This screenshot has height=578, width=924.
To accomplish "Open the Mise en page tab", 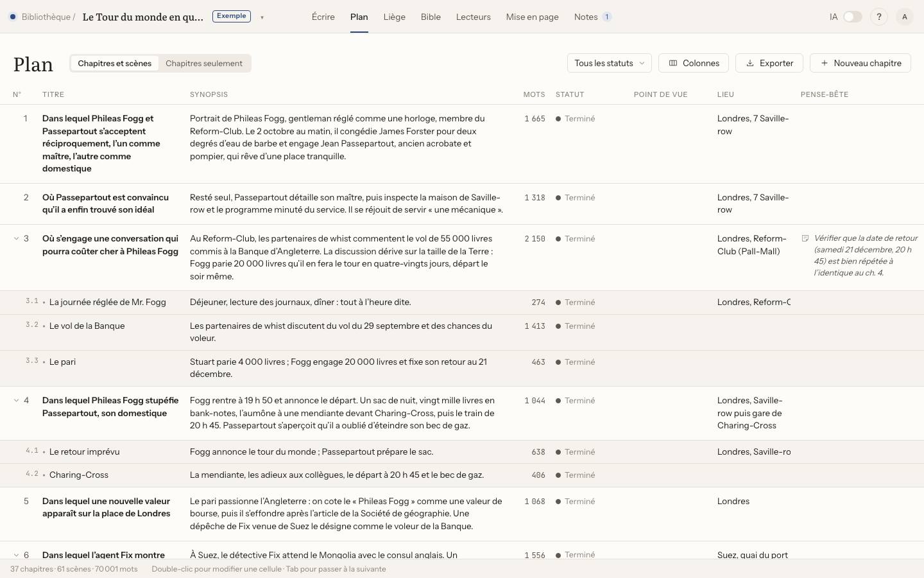I will click(532, 17).
